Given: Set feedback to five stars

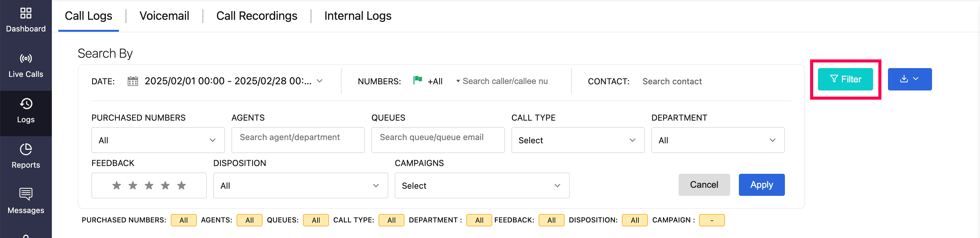Looking at the screenshot, I should coord(181,185).
